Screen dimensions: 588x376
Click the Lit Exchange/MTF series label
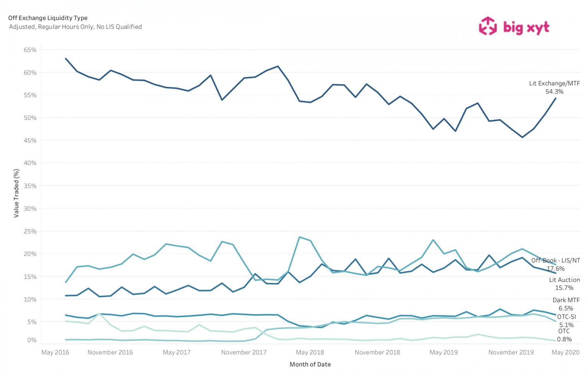[x=554, y=83]
